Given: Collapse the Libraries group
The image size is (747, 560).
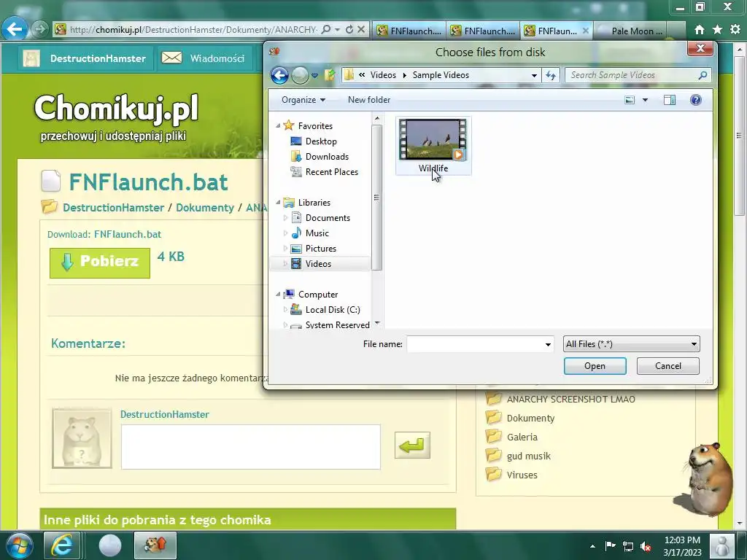Looking at the screenshot, I should click(x=278, y=203).
